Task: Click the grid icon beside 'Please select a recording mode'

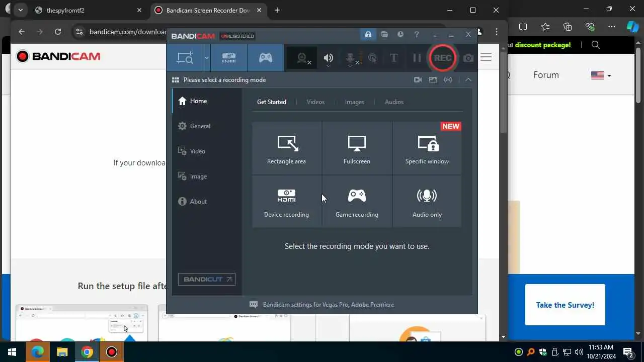Action: (176, 80)
